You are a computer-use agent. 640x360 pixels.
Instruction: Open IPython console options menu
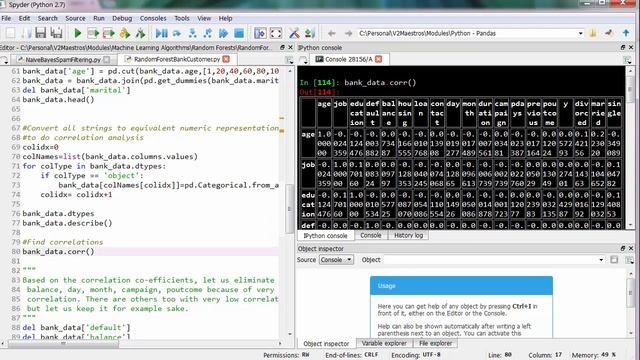(x=628, y=60)
